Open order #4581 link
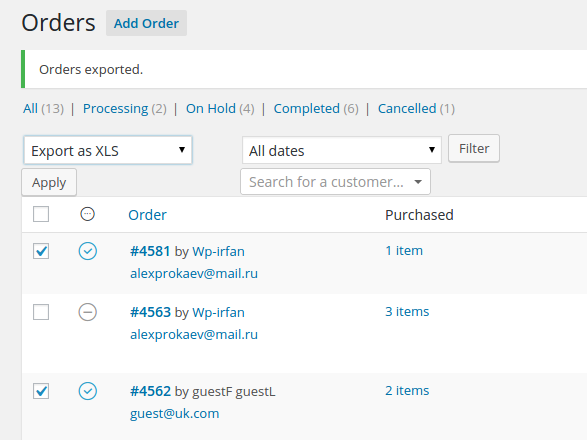The height and width of the screenshot is (440, 587). [x=150, y=251]
